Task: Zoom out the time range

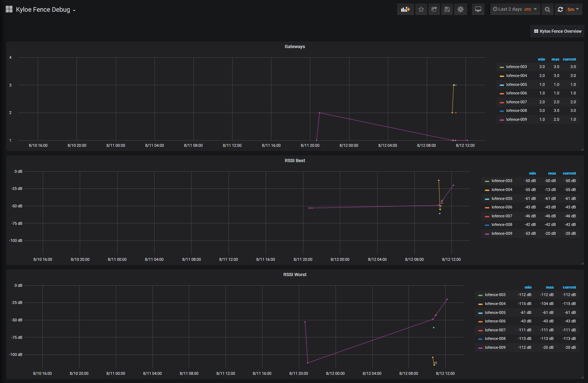Action: click(547, 9)
